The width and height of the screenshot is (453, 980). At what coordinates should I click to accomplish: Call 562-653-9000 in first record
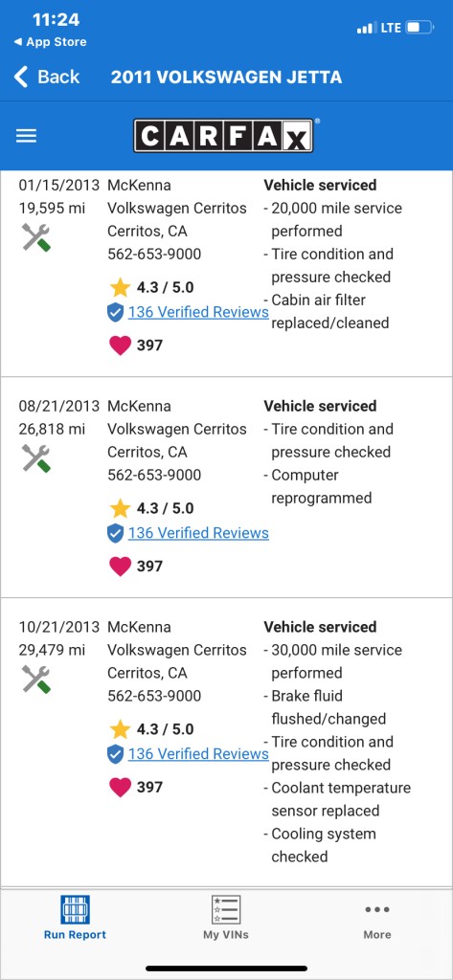tap(154, 255)
